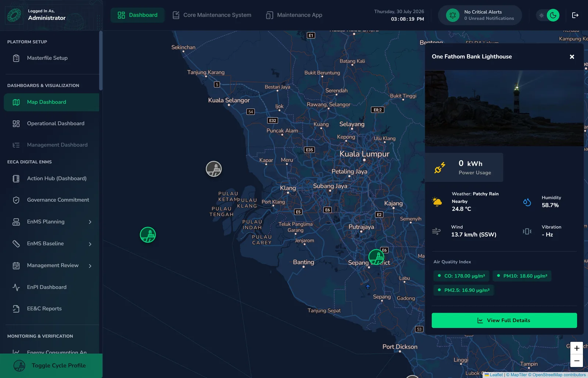
Task: Click the Map Dashboard map icon
Action: pyautogui.click(x=16, y=102)
